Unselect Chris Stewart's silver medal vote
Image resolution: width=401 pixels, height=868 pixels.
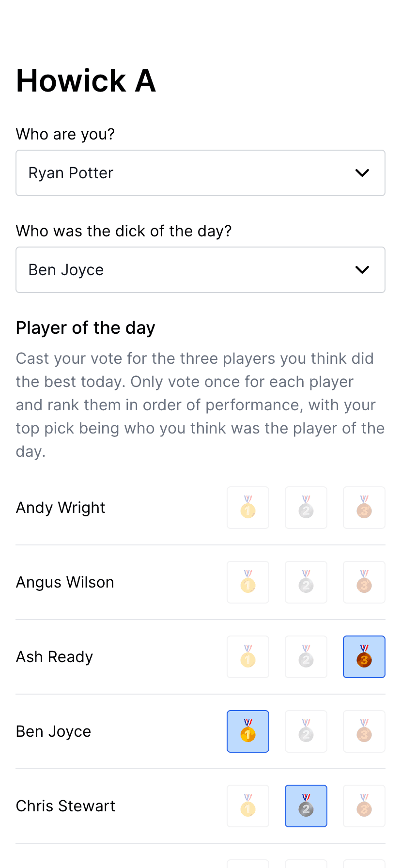(306, 806)
